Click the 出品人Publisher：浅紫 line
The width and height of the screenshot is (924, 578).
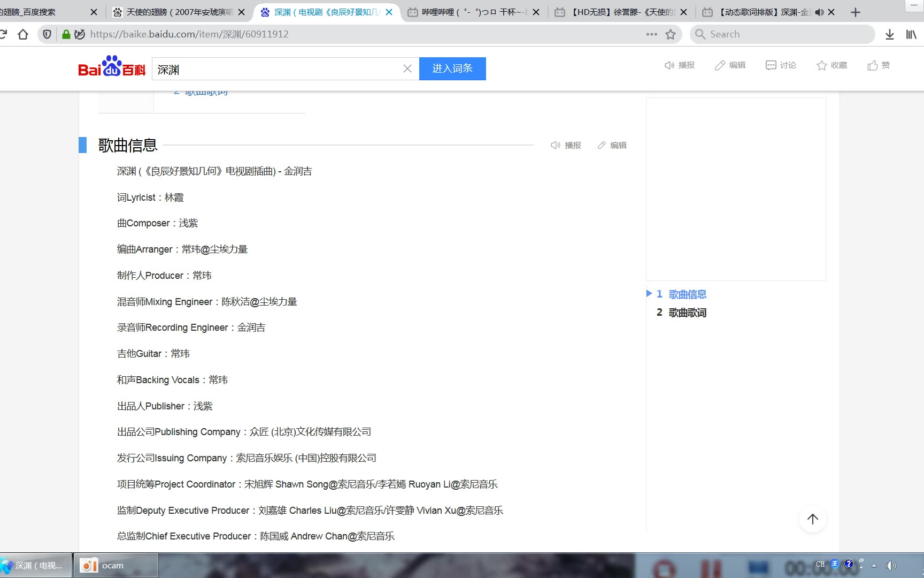coord(165,406)
